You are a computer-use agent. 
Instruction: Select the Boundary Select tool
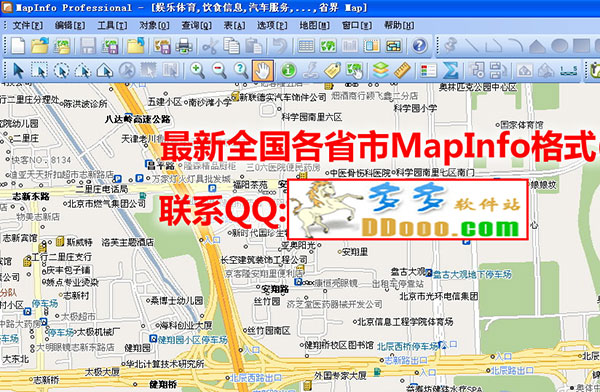coord(104,70)
